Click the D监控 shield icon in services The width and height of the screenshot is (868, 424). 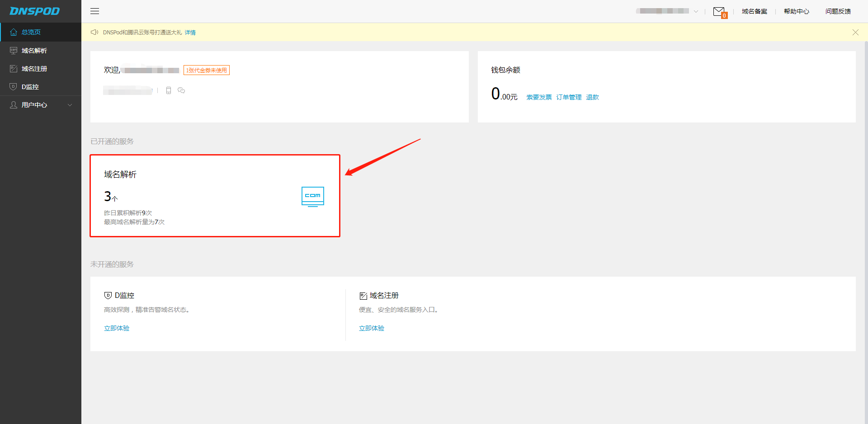(x=108, y=296)
